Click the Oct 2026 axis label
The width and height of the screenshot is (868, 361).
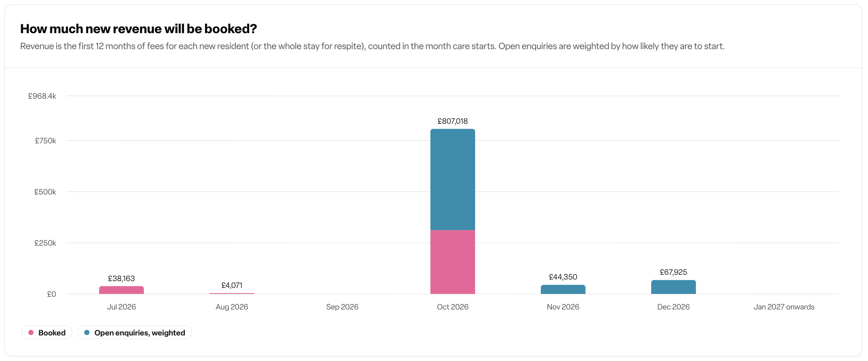pyautogui.click(x=453, y=307)
